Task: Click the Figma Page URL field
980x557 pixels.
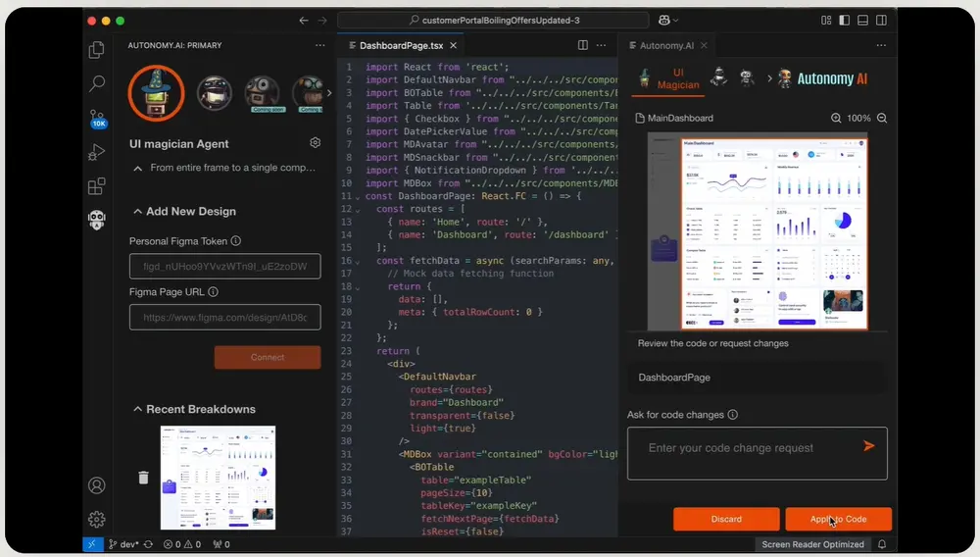Action: point(225,318)
